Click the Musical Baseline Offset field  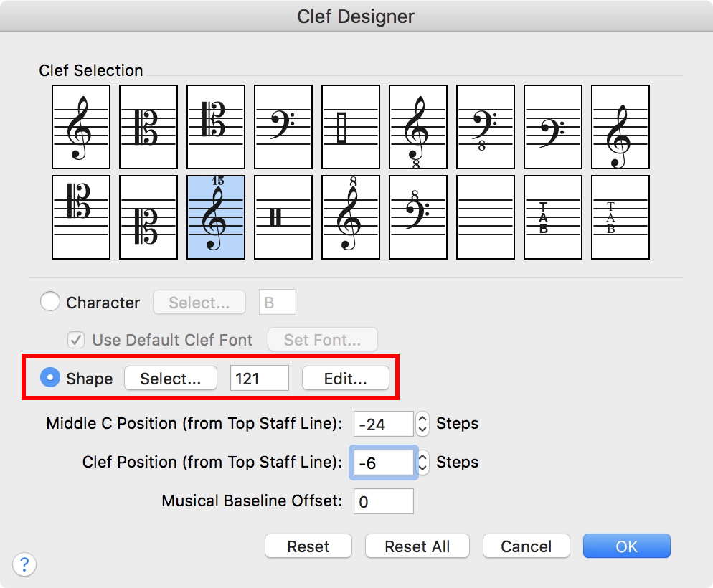383,501
